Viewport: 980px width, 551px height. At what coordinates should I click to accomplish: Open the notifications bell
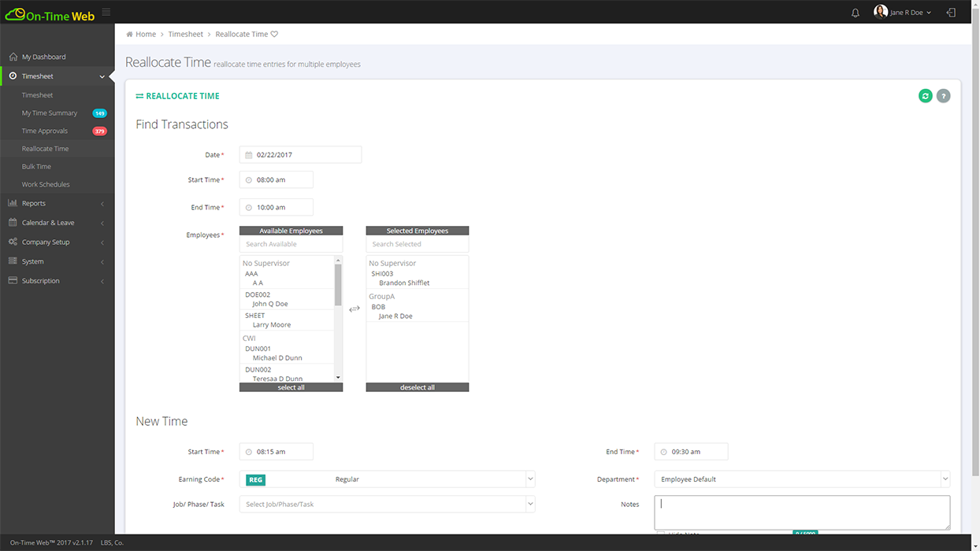pos(855,12)
